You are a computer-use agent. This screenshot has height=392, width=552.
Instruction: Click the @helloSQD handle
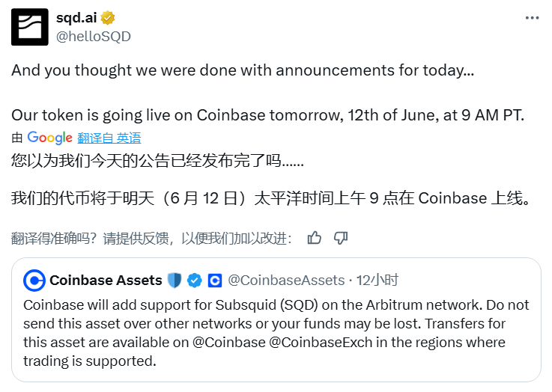[94, 37]
